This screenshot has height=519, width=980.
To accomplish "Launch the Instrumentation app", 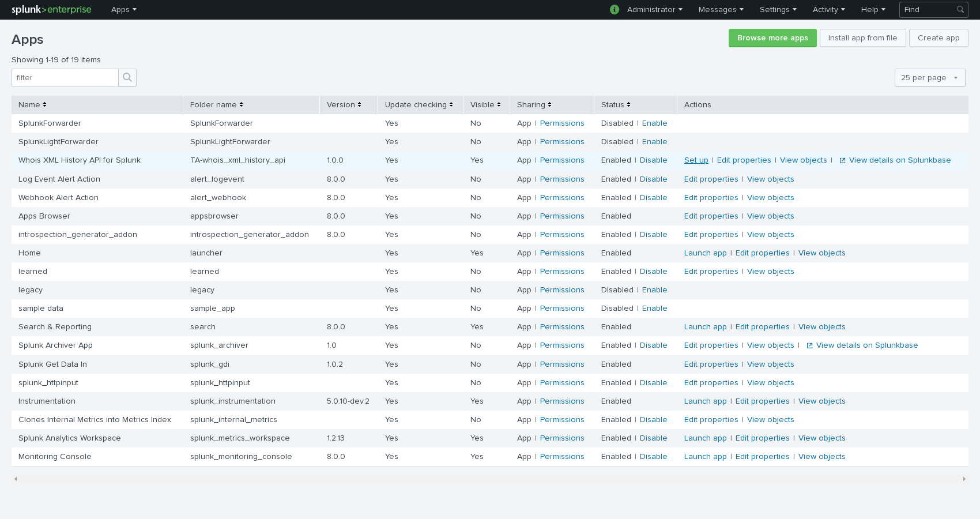I will click(705, 401).
